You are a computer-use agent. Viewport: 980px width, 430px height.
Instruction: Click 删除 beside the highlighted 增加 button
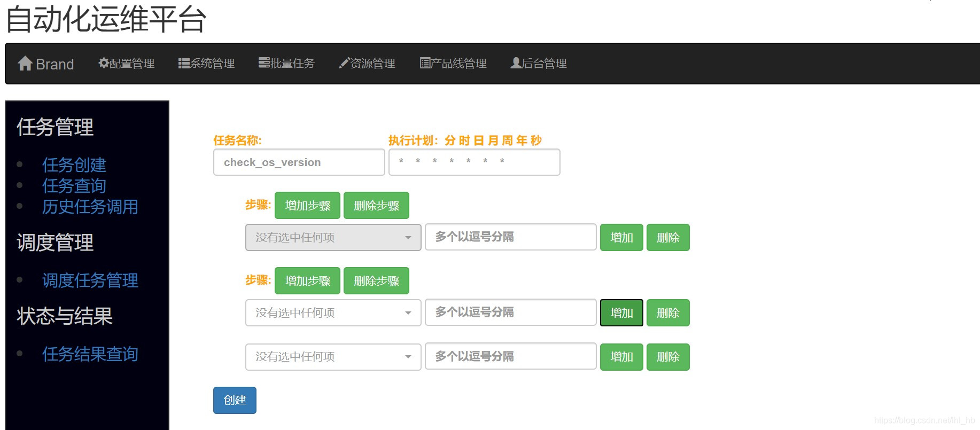668,312
